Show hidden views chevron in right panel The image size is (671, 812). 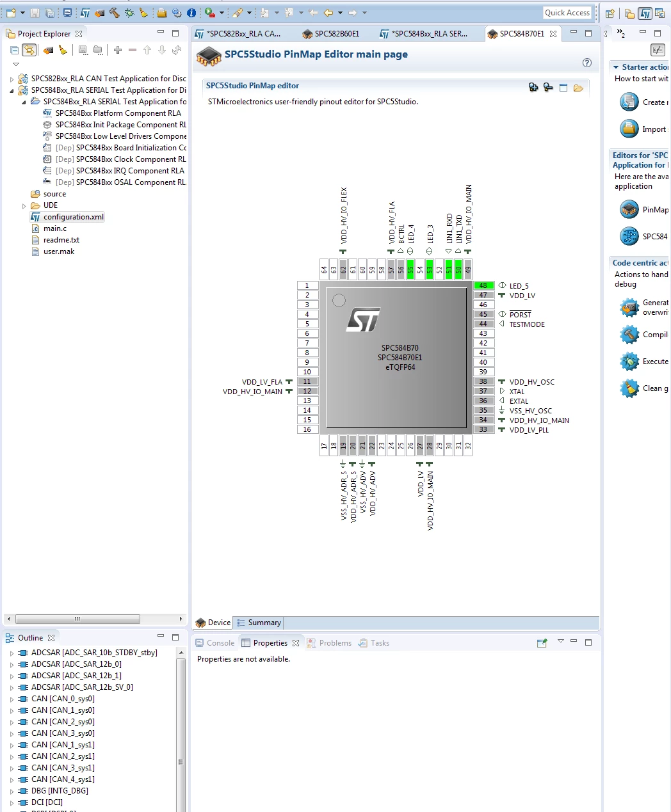[620, 33]
